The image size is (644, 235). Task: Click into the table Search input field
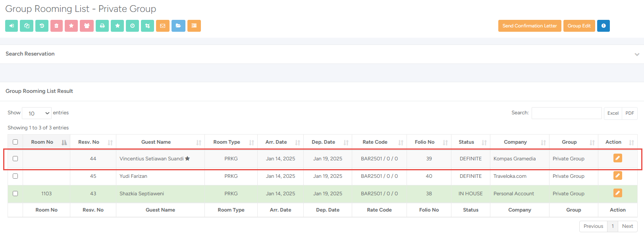click(x=566, y=113)
